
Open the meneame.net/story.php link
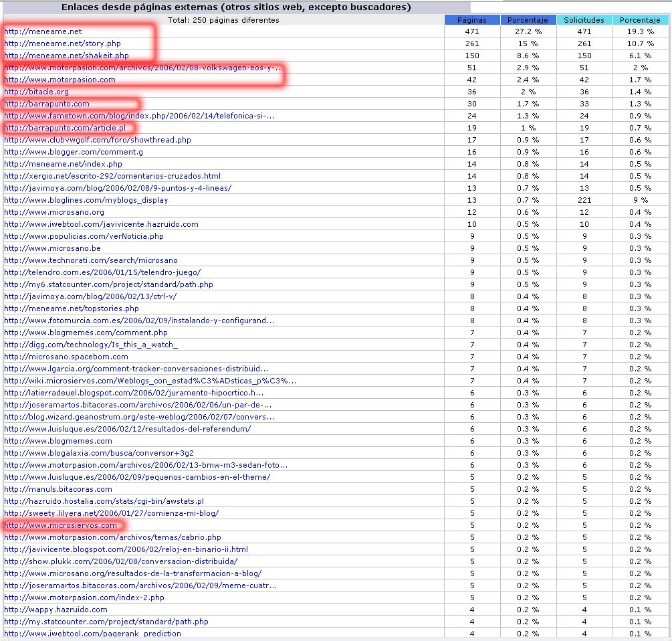pos(63,43)
